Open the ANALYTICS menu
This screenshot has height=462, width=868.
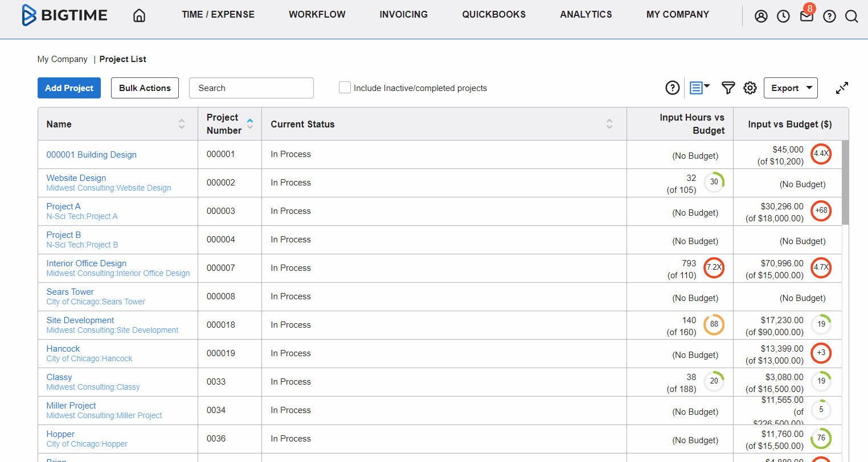point(586,15)
